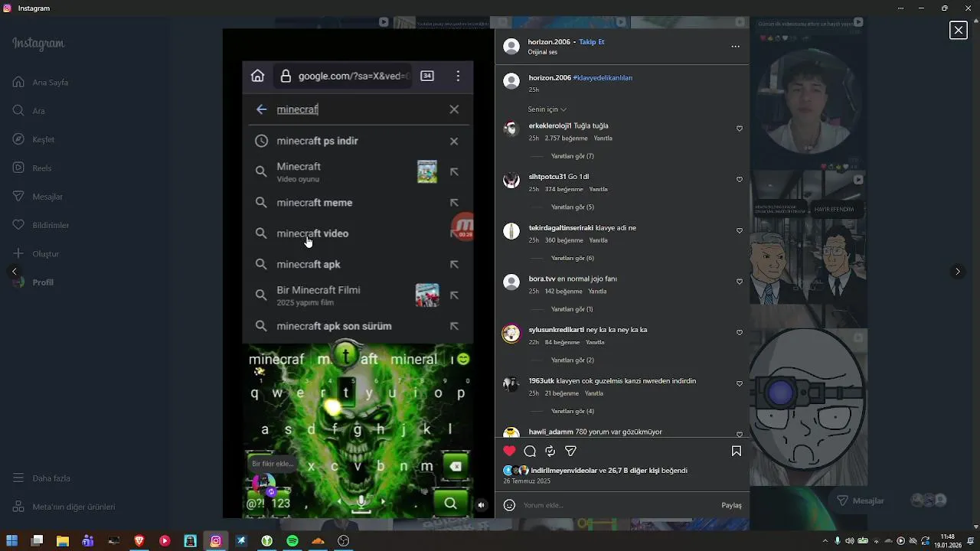Click the taskbar clock showing 11:48
Screen dimensions: 980x551
(948, 541)
